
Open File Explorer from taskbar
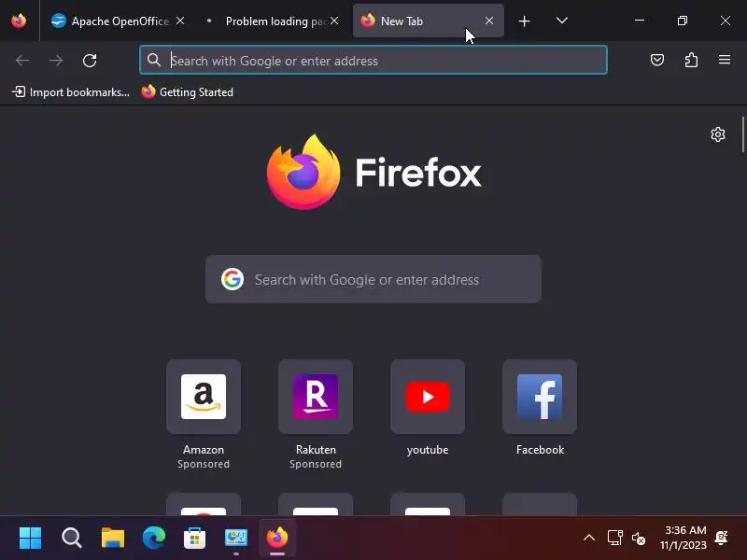[113, 539]
